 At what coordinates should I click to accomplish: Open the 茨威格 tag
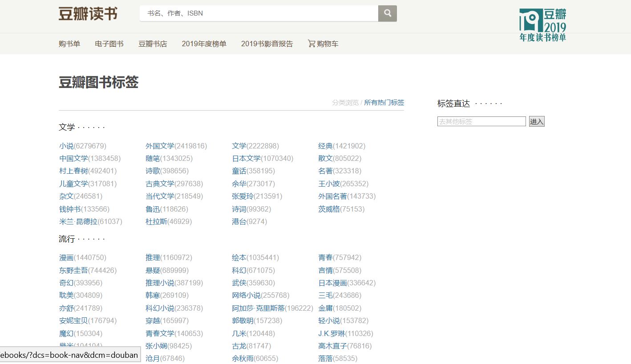[329, 209]
